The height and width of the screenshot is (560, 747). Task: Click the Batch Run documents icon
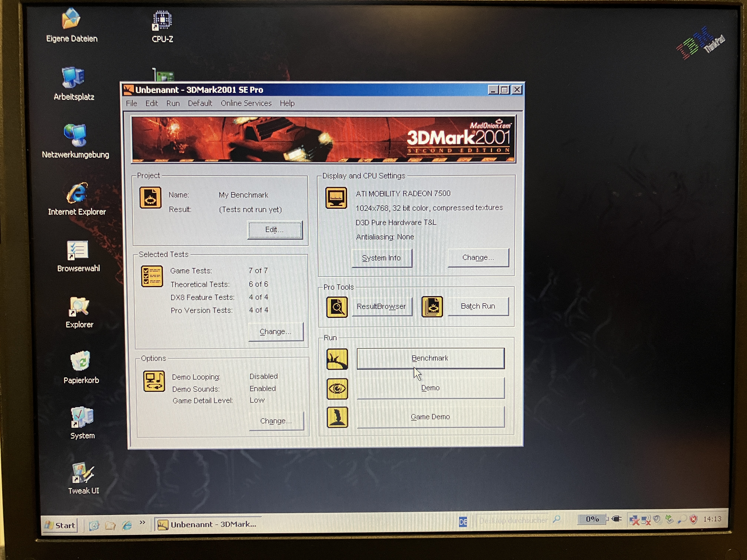click(432, 307)
